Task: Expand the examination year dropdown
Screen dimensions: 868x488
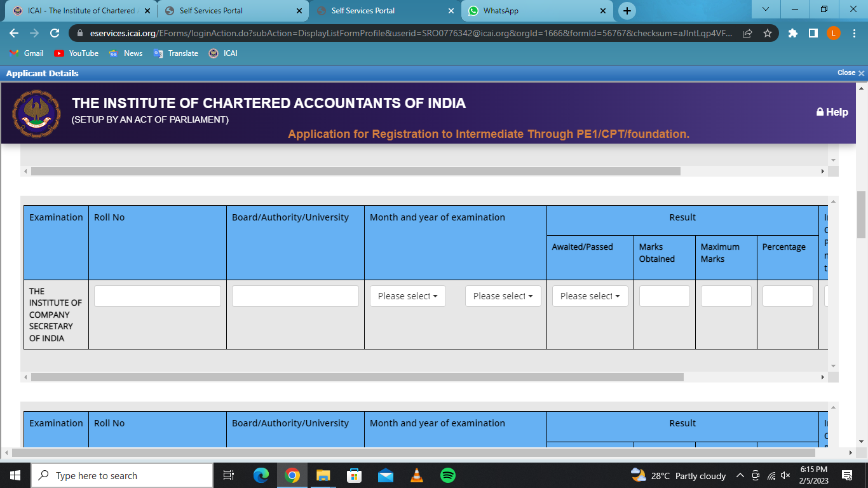Action: coord(503,296)
